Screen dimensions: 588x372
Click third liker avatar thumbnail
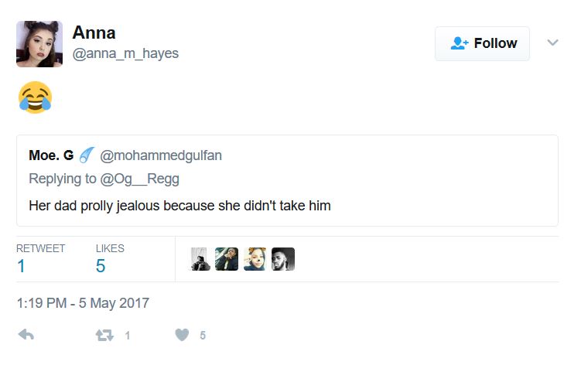(x=255, y=258)
